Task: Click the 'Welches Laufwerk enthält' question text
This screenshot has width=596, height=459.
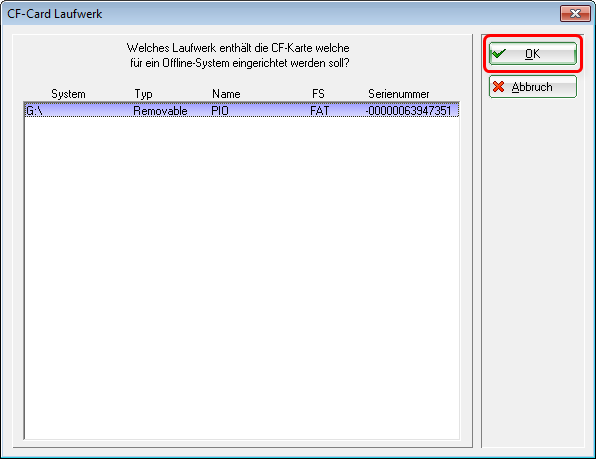Action: (238, 48)
